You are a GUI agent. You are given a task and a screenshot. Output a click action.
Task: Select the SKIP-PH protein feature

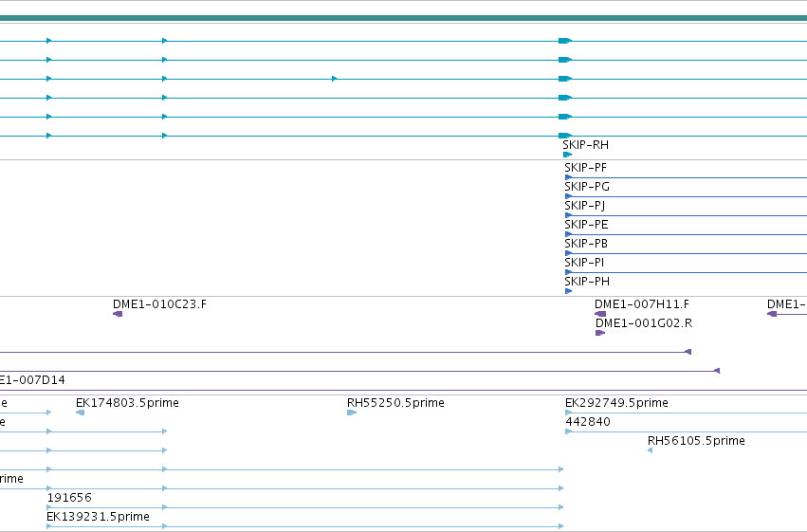pyautogui.click(x=587, y=282)
